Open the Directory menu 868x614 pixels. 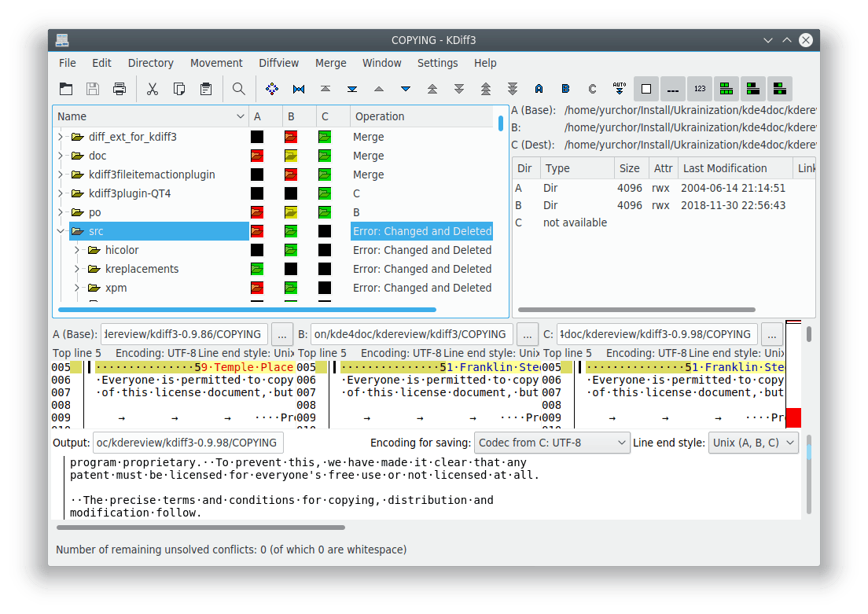click(151, 63)
